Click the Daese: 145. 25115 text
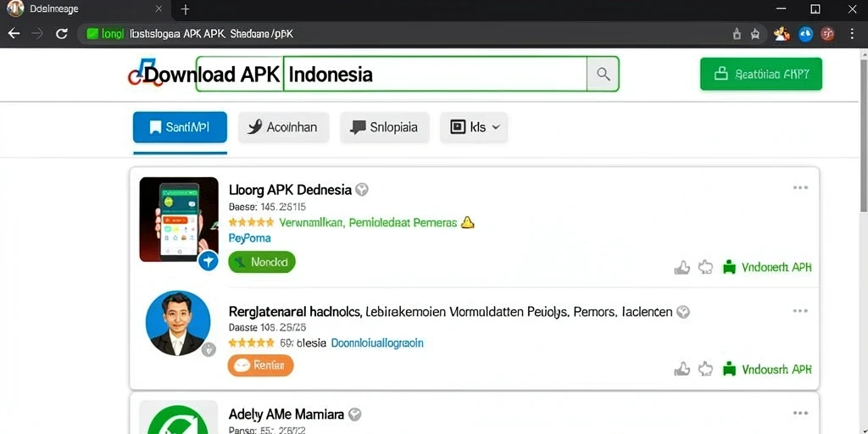This screenshot has height=434, width=868. (267, 207)
